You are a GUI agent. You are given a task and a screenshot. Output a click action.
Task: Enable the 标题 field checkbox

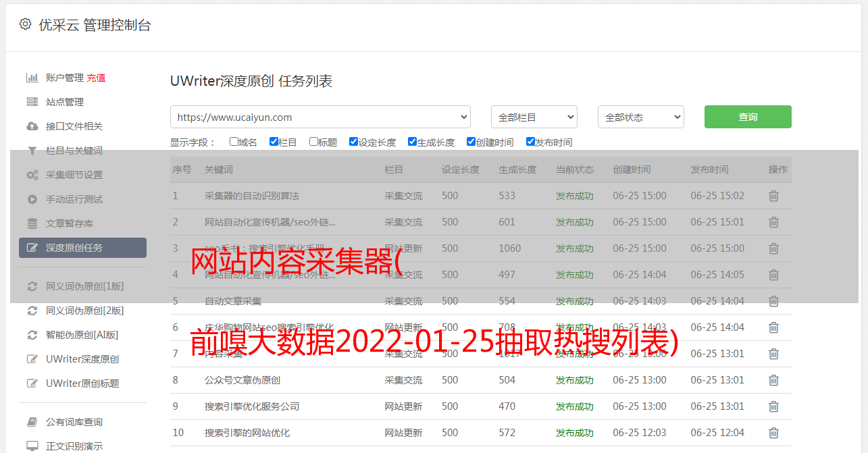click(x=313, y=142)
